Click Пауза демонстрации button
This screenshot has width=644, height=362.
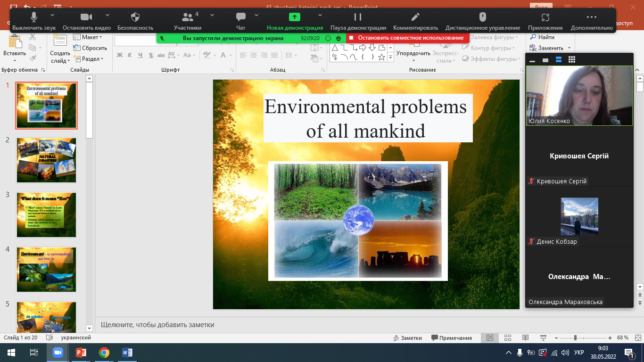coord(358,22)
